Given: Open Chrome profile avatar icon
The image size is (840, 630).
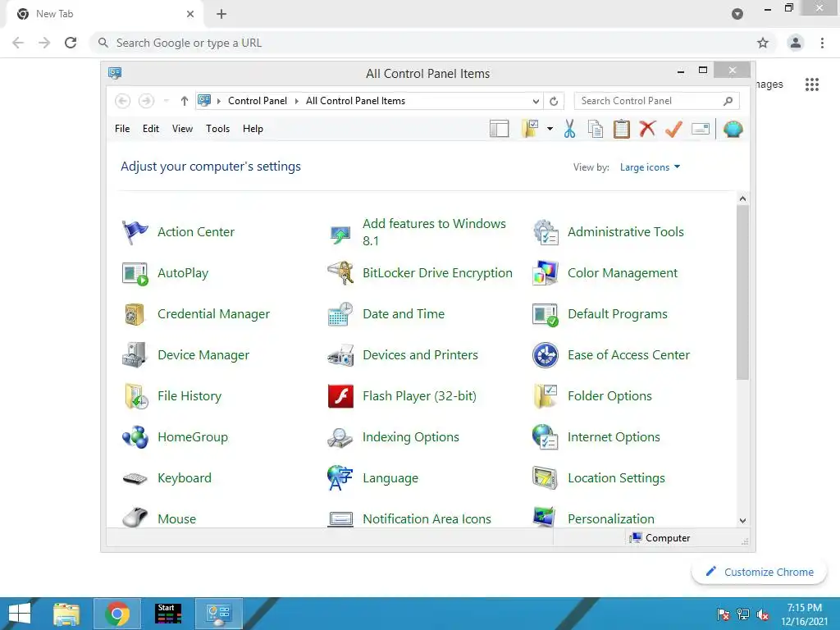Looking at the screenshot, I should (796, 43).
